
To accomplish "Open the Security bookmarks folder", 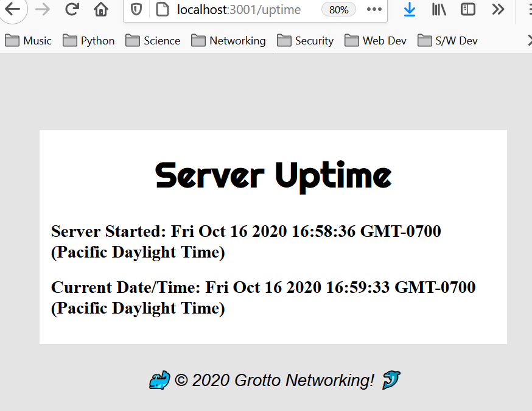I will click(306, 41).
